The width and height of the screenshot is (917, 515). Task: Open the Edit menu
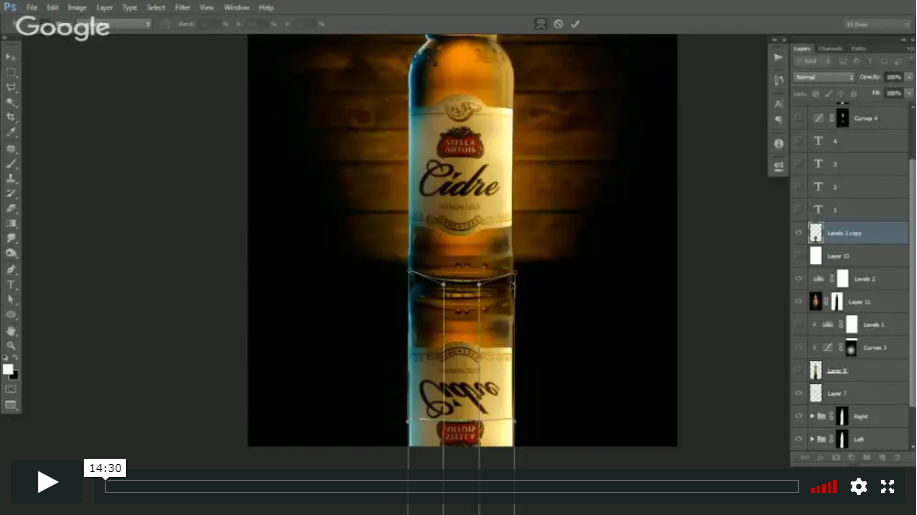tap(53, 8)
